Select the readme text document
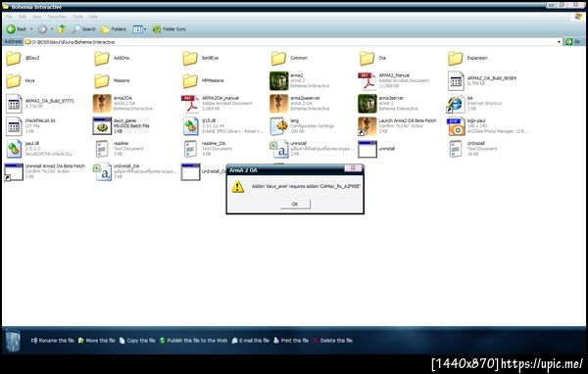 tap(120, 149)
